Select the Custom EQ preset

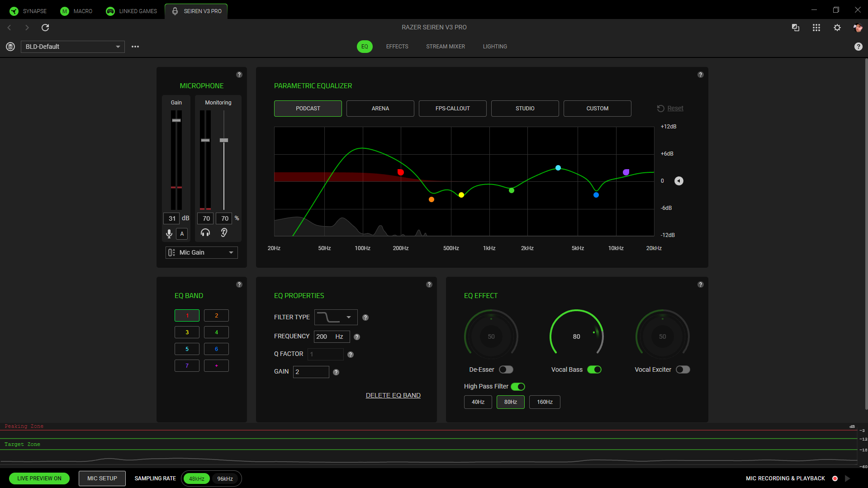pyautogui.click(x=598, y=109)
